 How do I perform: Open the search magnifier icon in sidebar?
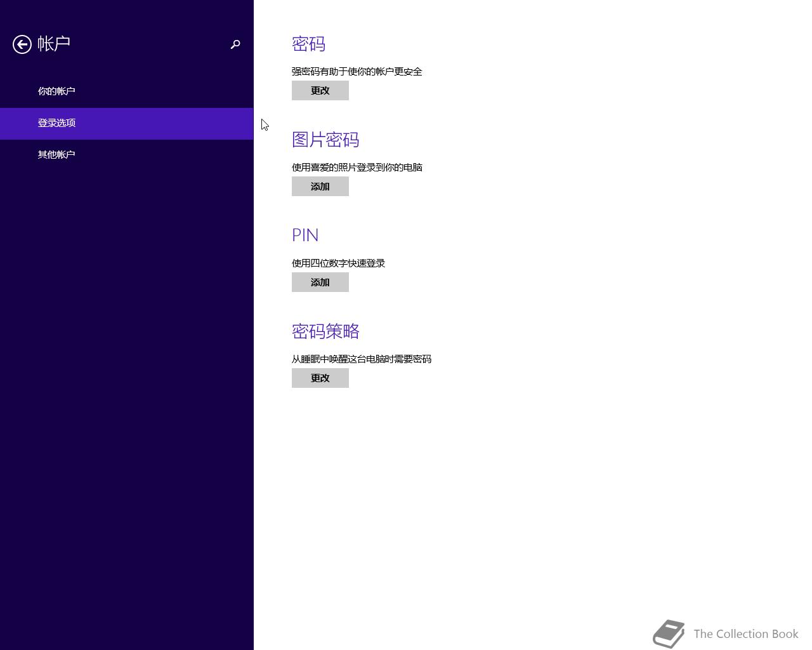pos(235,44)
